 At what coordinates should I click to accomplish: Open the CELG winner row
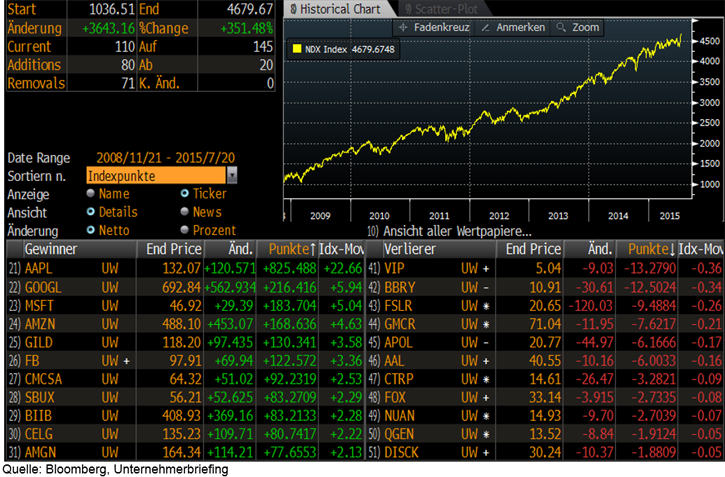coord(185,434)
